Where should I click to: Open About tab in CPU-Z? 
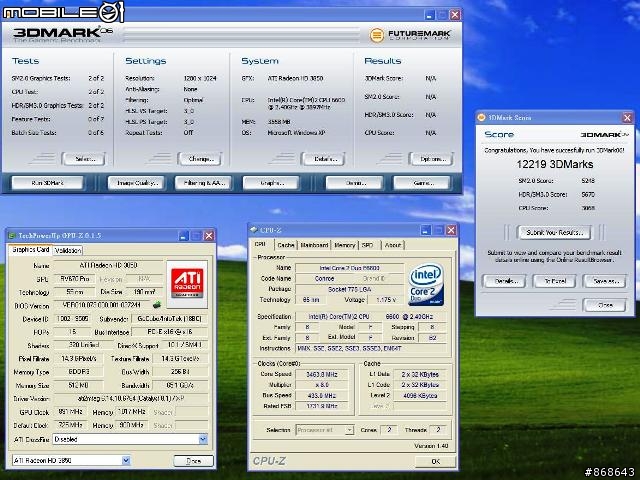(393, 245)
